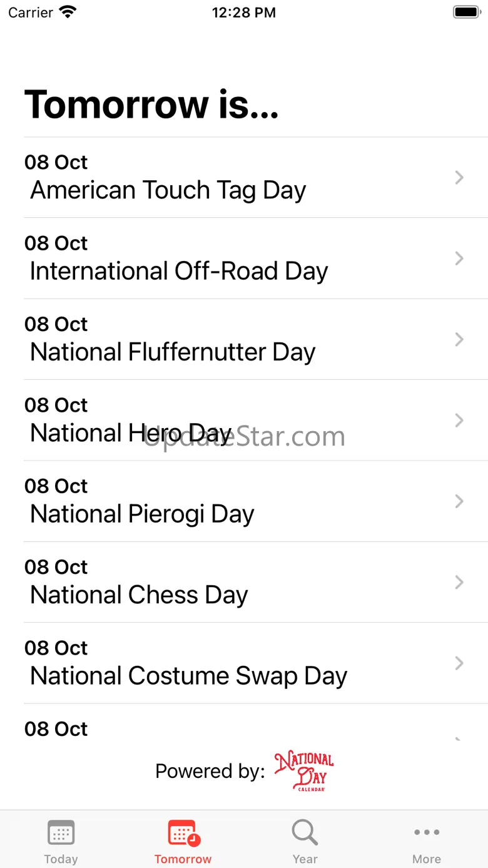Tap the Wi-Fi status icon

pos(68,13)
